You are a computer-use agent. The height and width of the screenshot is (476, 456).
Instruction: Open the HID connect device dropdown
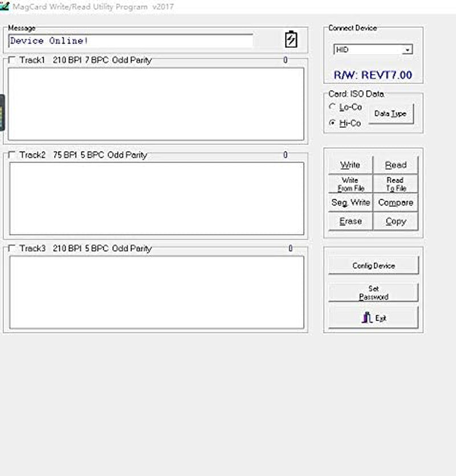click(408, 50)
